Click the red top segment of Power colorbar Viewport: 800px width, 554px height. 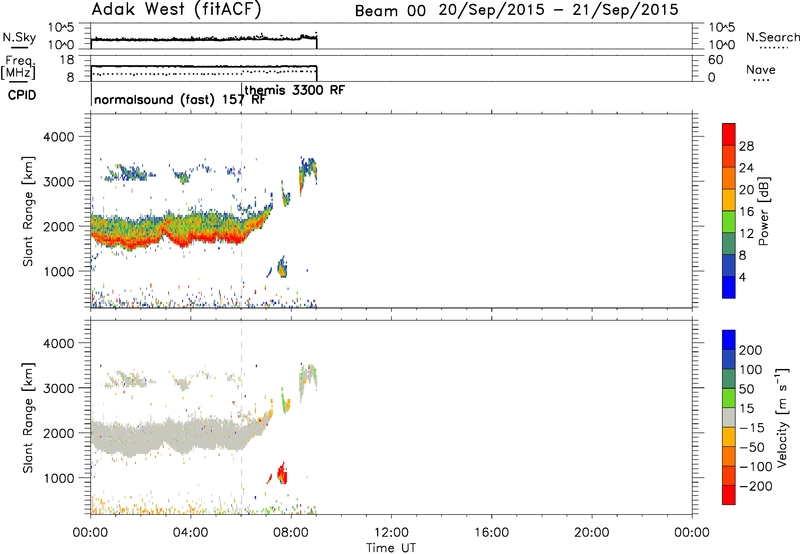pyautogui.click(x=729, y=134)
